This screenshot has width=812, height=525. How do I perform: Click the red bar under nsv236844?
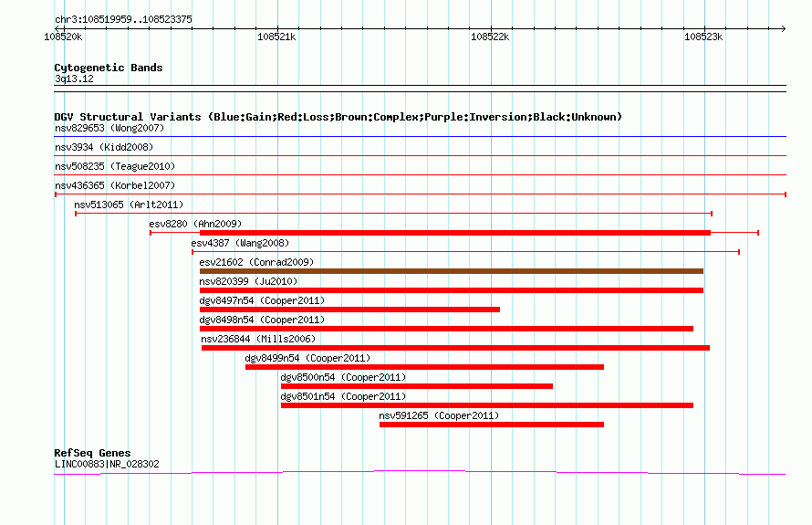click(455, 348)
